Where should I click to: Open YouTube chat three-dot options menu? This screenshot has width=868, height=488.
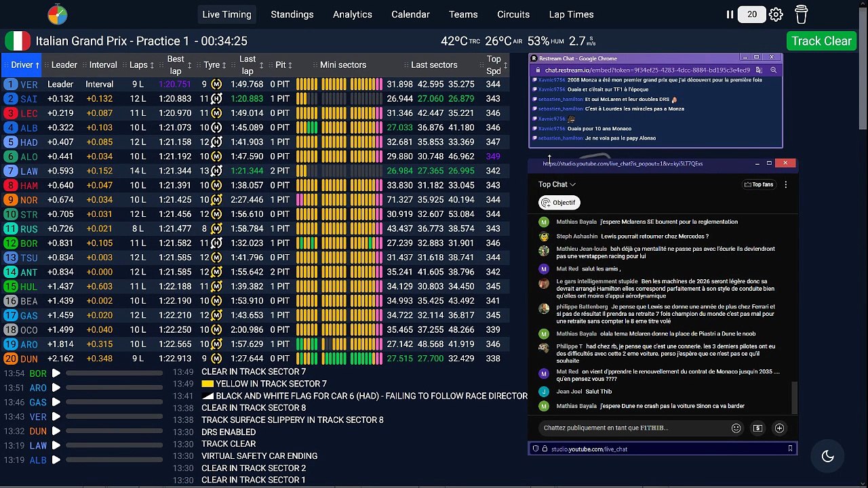[x=785, y=184]
